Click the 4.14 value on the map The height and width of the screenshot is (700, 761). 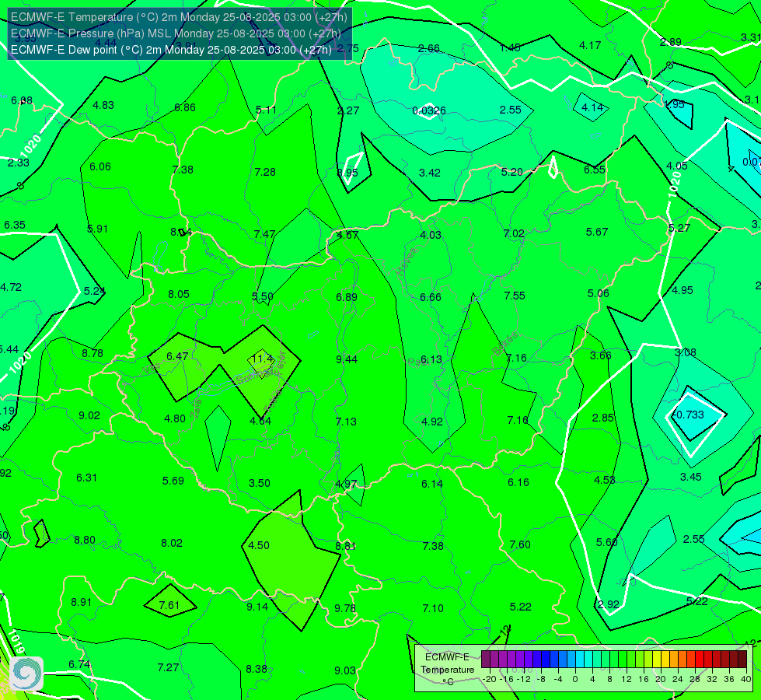pyautogui.click(x=592, y=107)
